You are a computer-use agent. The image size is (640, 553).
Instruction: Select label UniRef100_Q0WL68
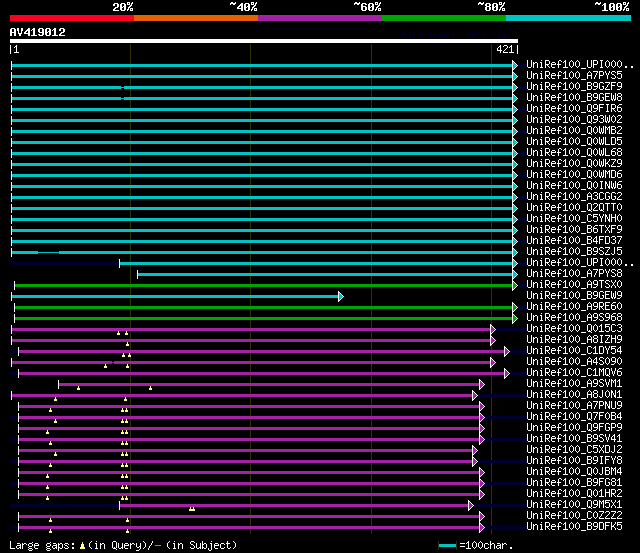(574, 153)
